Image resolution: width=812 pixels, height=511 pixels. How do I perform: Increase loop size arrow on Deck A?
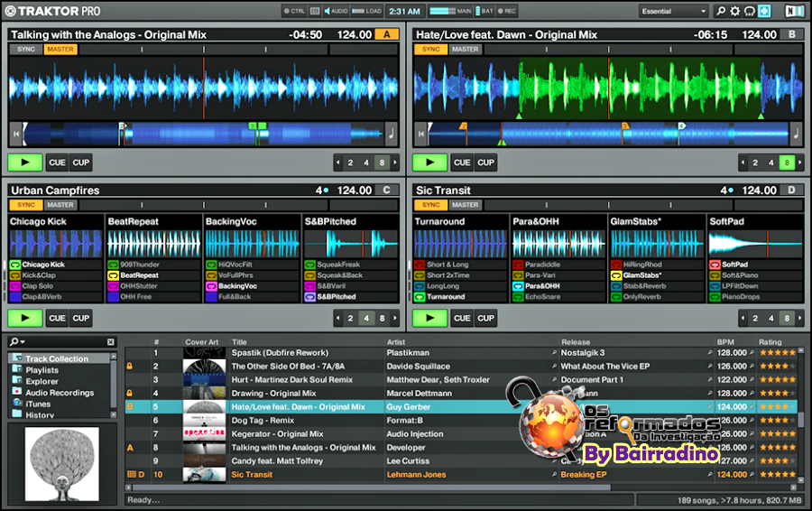(395, 163)
